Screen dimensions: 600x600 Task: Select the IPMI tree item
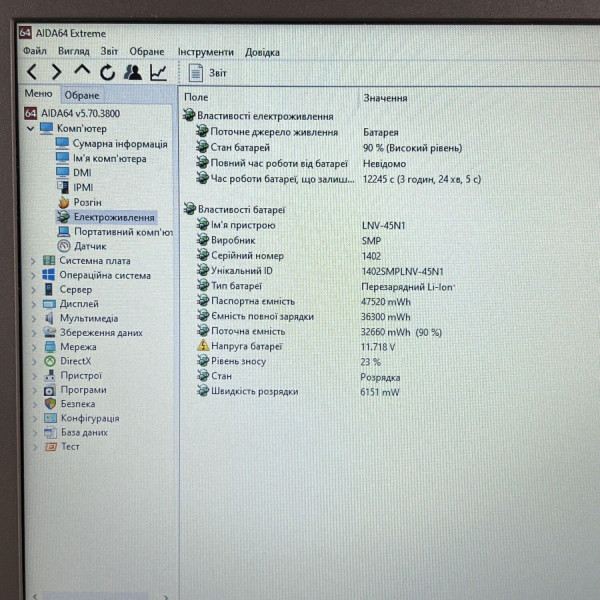tap(83, 188)
